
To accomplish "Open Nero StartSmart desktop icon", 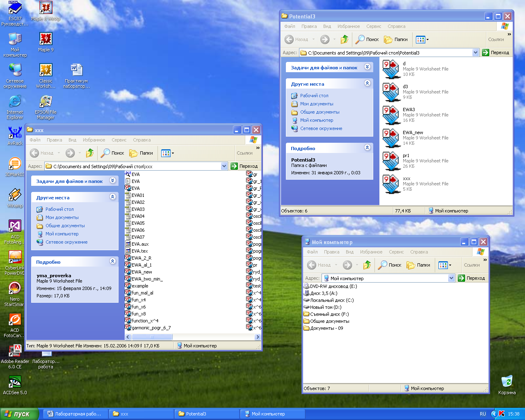I will (15, 294).
